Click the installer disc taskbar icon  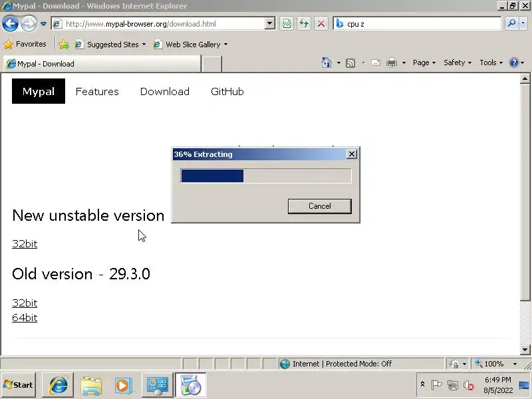[x=191, y=385]
